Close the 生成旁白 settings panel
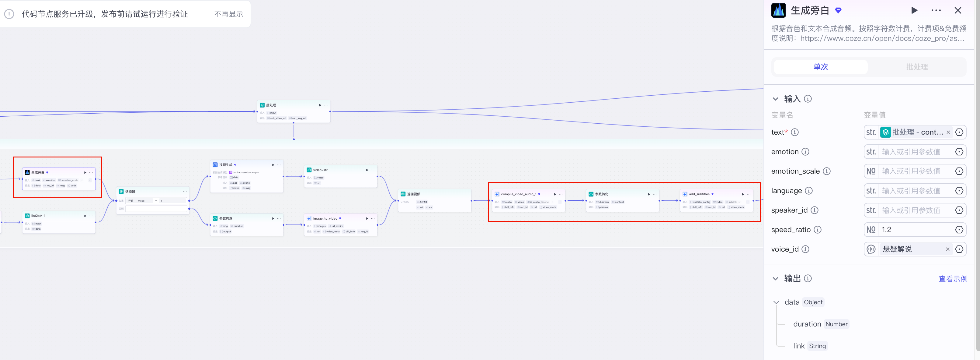This screenshot has width=980, height=360. coord(958,11)
